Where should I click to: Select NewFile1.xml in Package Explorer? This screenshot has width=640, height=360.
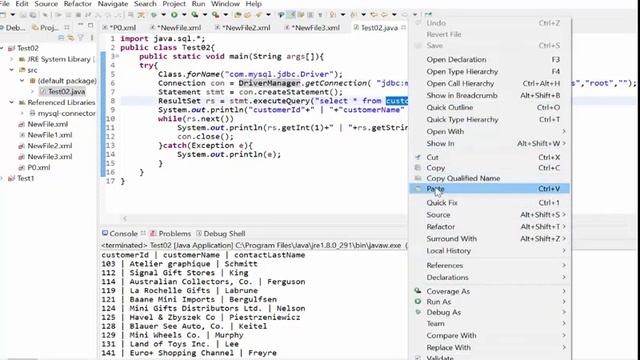pyautogui.click(x=45, y=135)
